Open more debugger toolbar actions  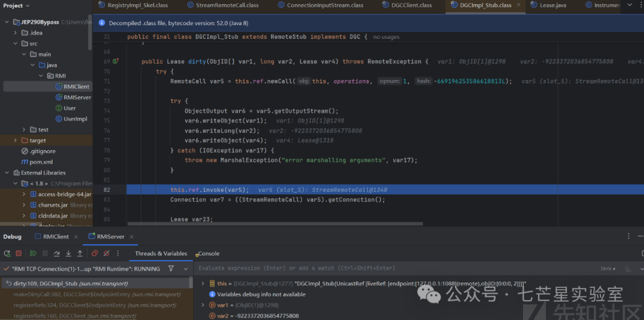pyautogui.click(x=118, y=253)
